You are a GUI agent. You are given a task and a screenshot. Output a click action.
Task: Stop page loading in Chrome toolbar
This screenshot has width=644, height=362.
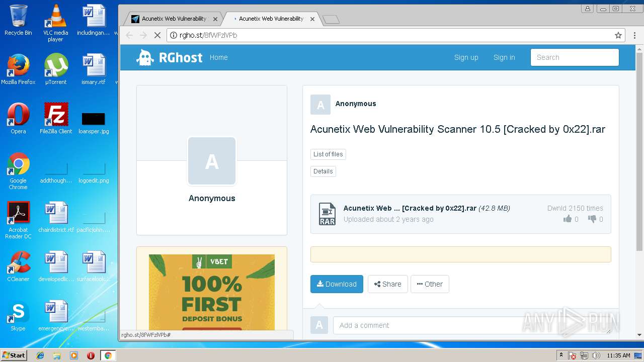click(157, 35)
